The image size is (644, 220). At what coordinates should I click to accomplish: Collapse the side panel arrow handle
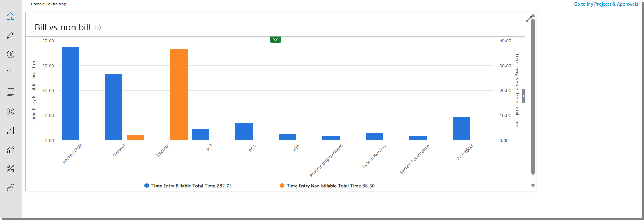coord(523,96)
